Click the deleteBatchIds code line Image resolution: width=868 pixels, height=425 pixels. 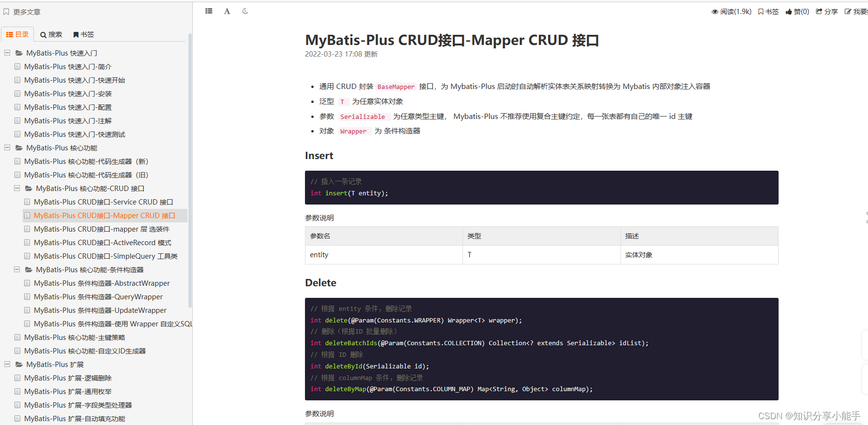[479, 343]
